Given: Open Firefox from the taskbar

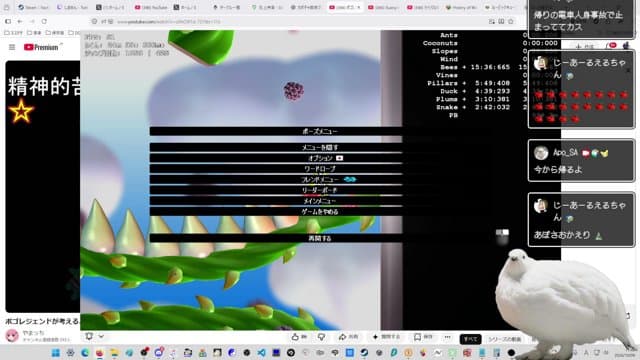Looking at the screenshot, I should (x=100, y=353).
